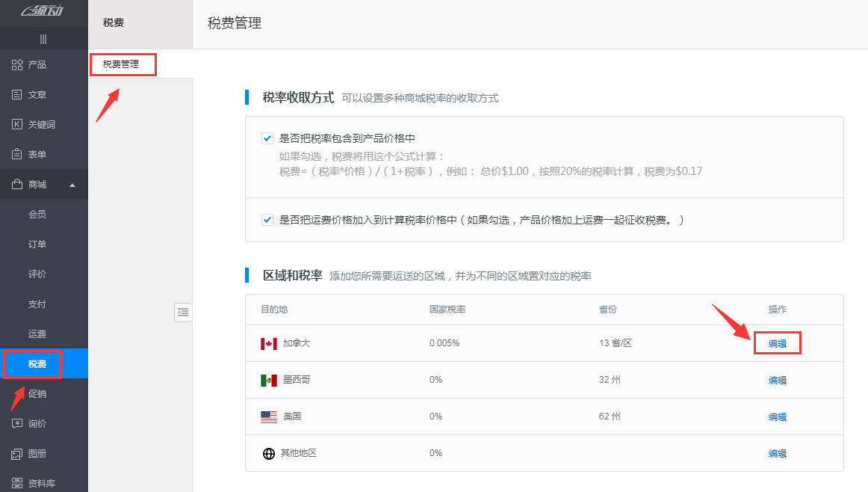The width and height of the screenshot is (868, 492).
Task: Toggle the sidebar collapse handle at top
Action: 43,39
